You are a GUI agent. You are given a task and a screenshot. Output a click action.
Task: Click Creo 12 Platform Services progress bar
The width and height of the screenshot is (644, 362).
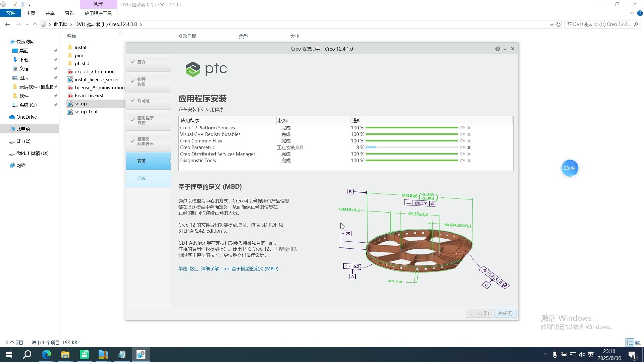pos(412,128)
